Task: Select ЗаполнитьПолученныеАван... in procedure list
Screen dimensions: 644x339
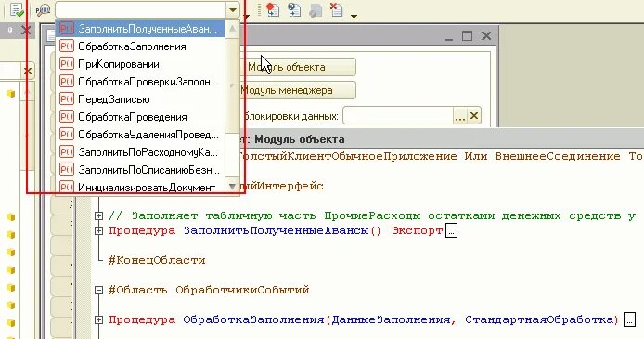Action: point(140,29)
